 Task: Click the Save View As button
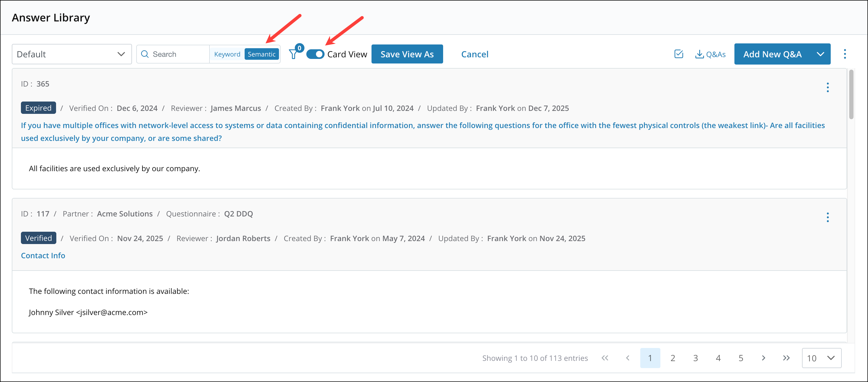[407, 54]
